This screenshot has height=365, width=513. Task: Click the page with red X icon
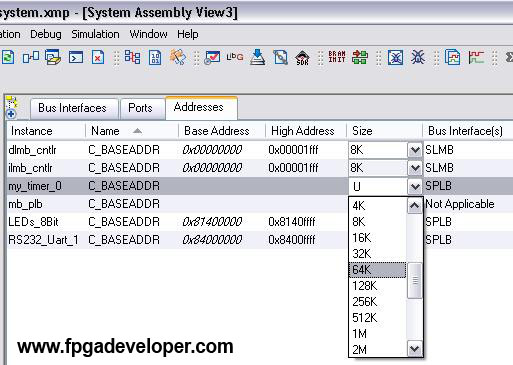[98, 57]
